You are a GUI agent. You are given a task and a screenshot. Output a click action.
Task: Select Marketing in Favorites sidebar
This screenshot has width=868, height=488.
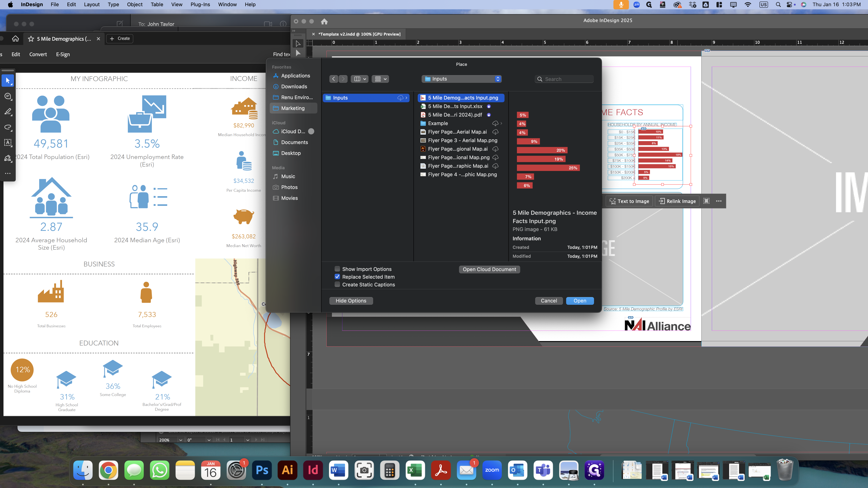(x=294, y=108)
